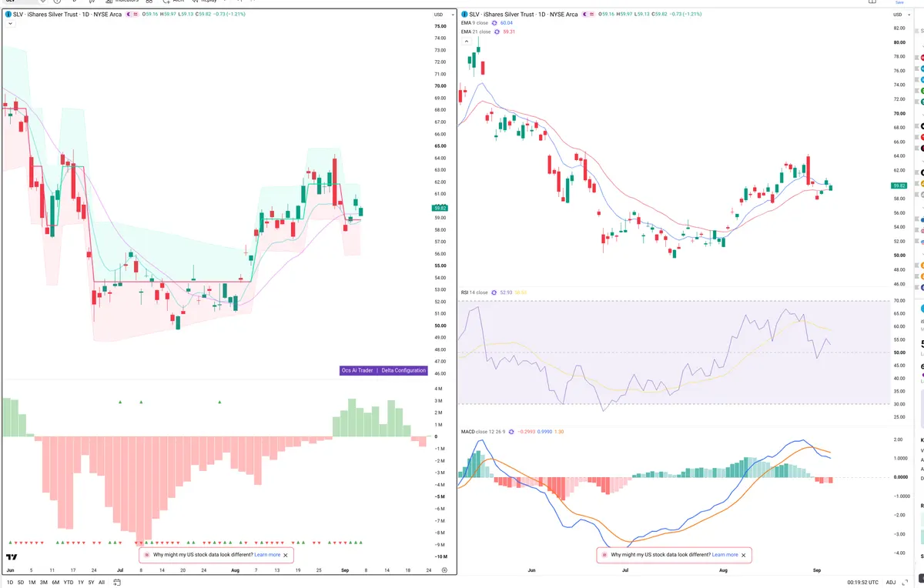Dismiss the US stock data notice on right chart
924x588 pixels.
(x=743, y=554)
